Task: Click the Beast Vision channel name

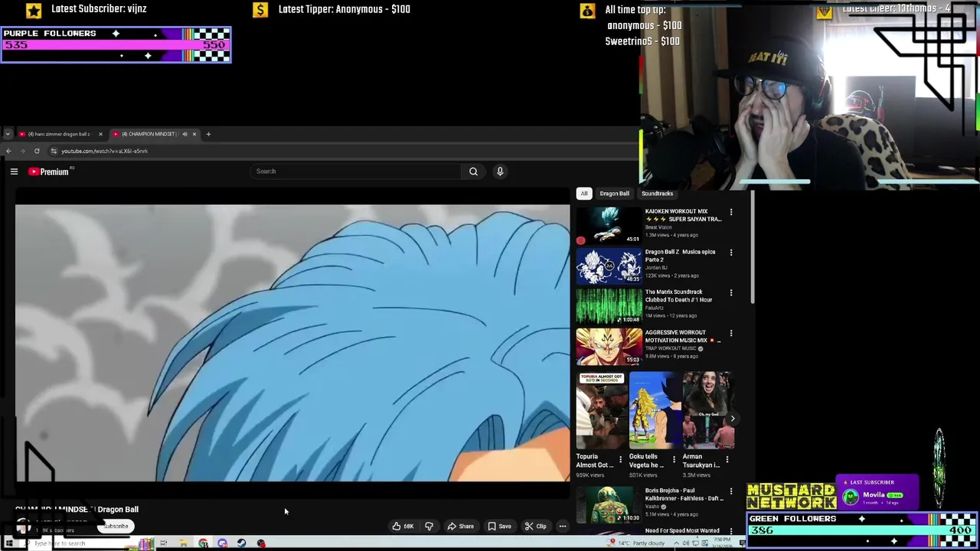Action: click(x=658, y=227)
